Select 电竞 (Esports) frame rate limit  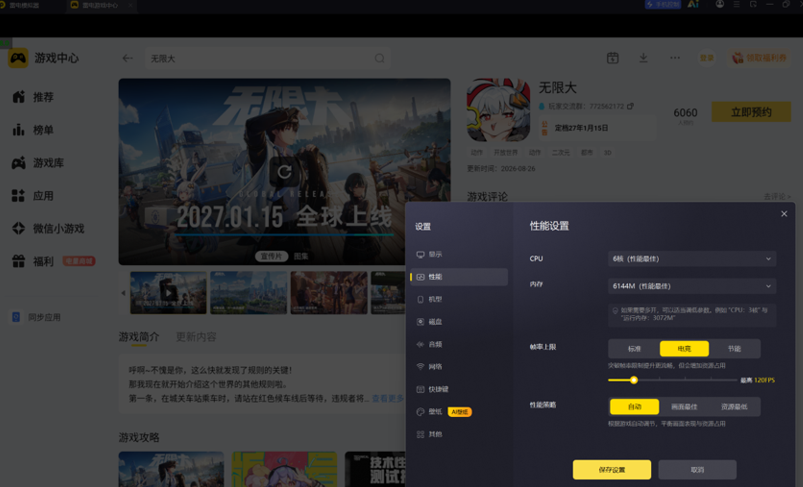684,349
